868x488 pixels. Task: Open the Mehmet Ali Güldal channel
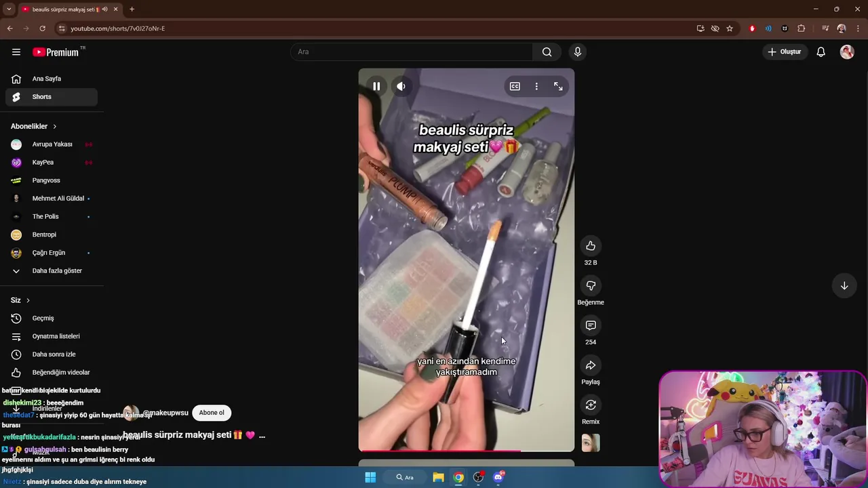coord(52,199)
